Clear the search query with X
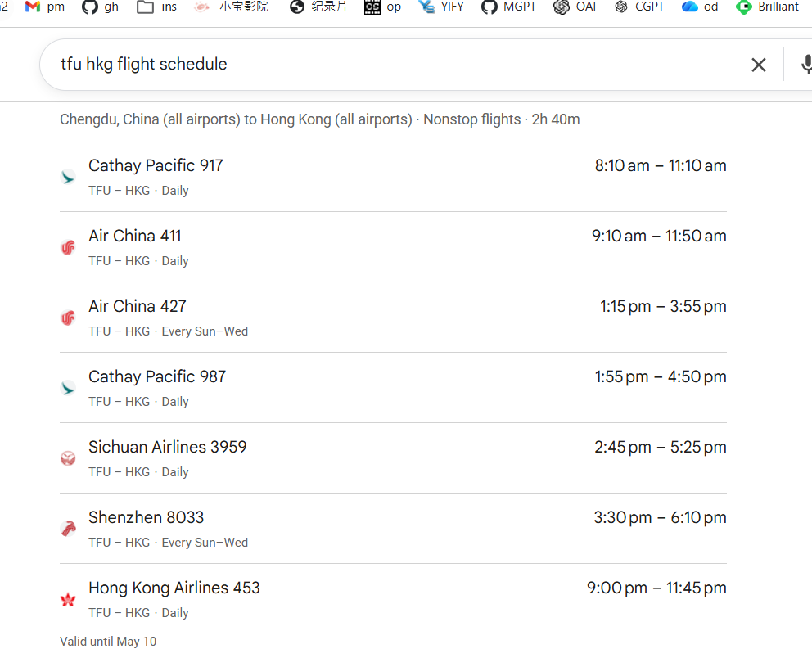The image size is (812, 649). click(x=759, y=65)
